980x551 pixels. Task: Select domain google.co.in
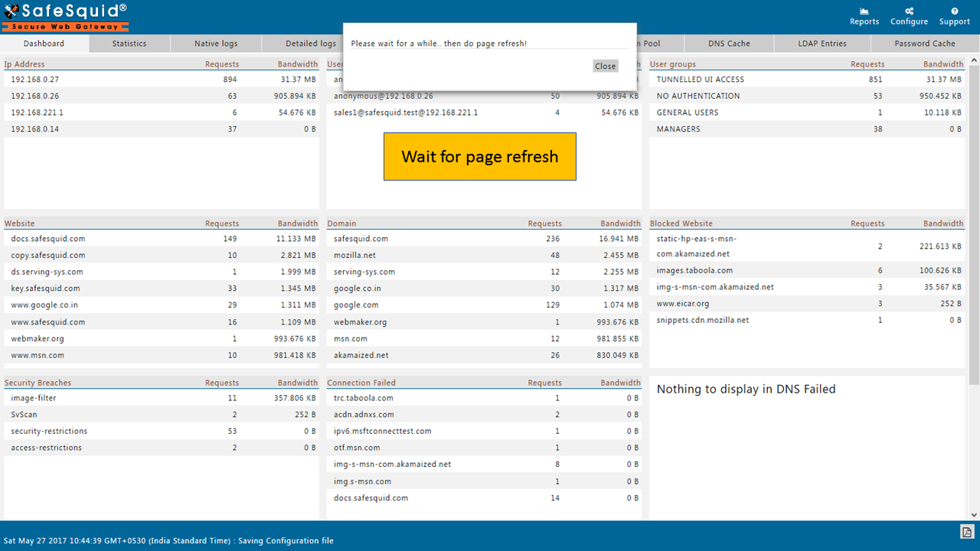[x=484, y=289]
